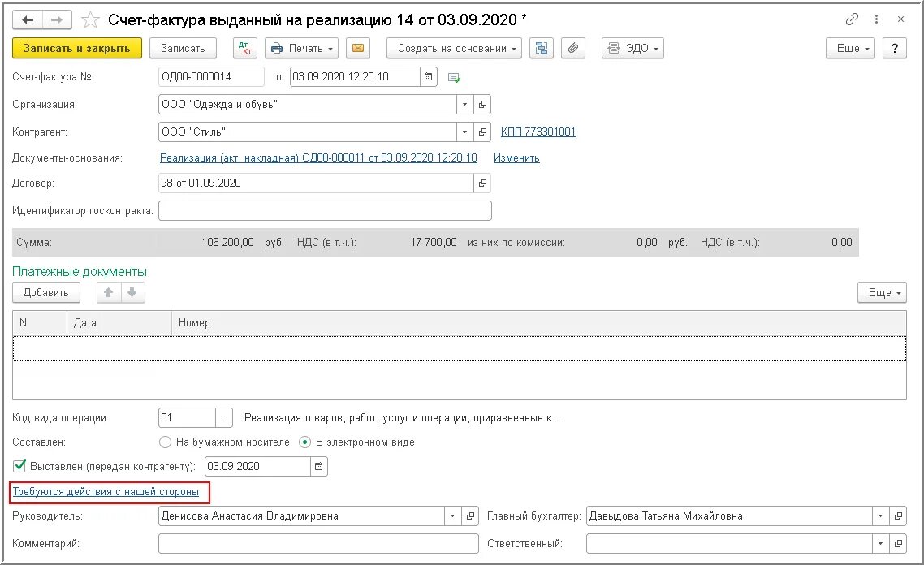Click the posted status icon next to date
The width and height of the screenshot is (924, 565).
pos(454,77)
